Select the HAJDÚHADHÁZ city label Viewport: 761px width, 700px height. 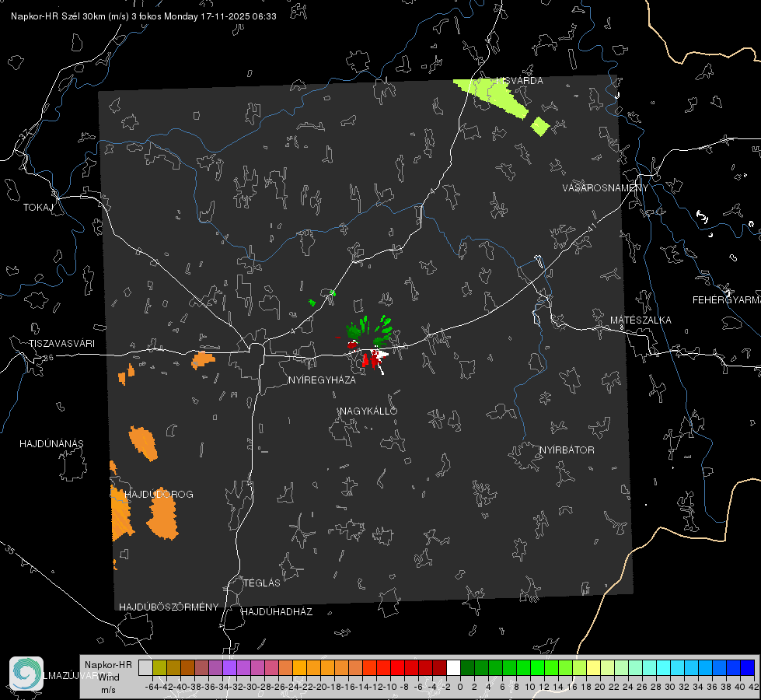pos(277,611)
